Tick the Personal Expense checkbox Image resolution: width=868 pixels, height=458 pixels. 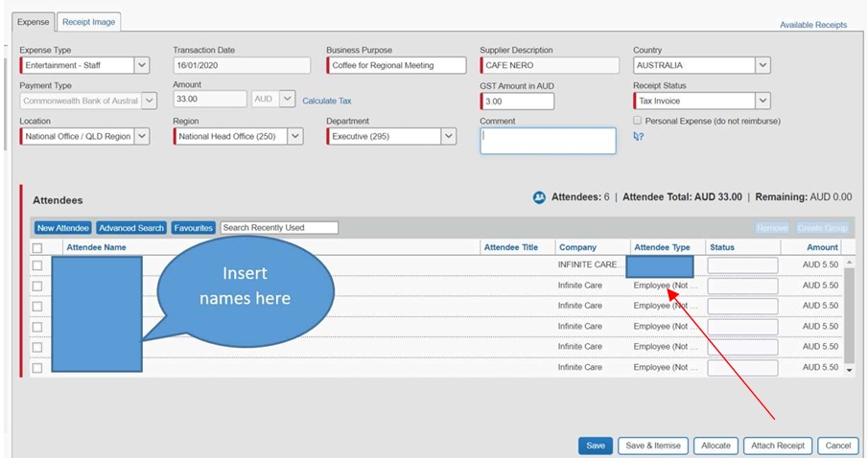pyautogui.click(x=637, y=121)
